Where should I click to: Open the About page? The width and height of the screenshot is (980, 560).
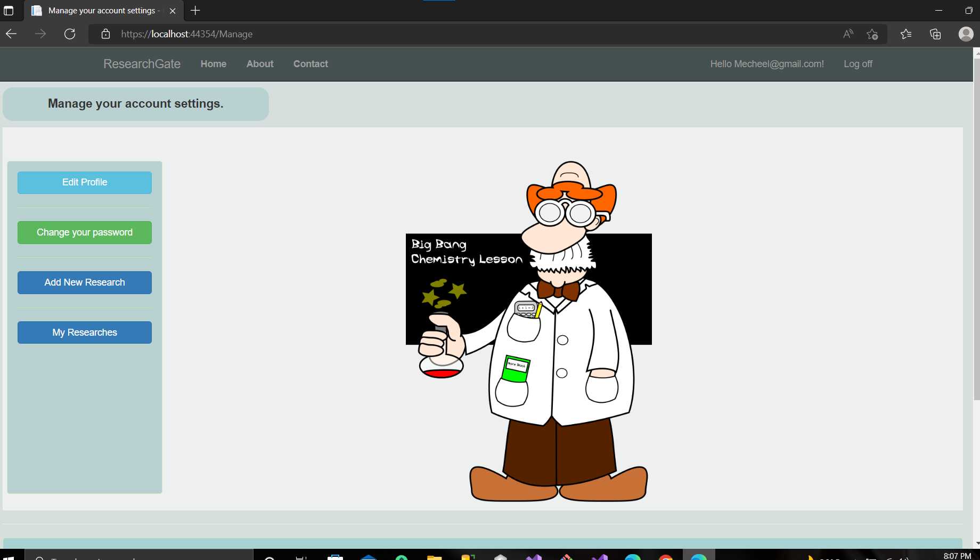click(259, 64)
